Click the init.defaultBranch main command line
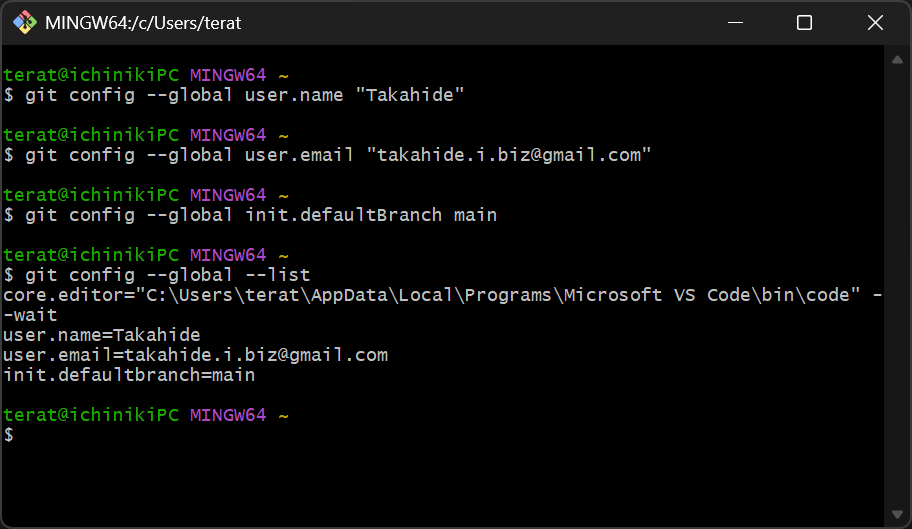912x529 pixels. click(x=250, y=215)
